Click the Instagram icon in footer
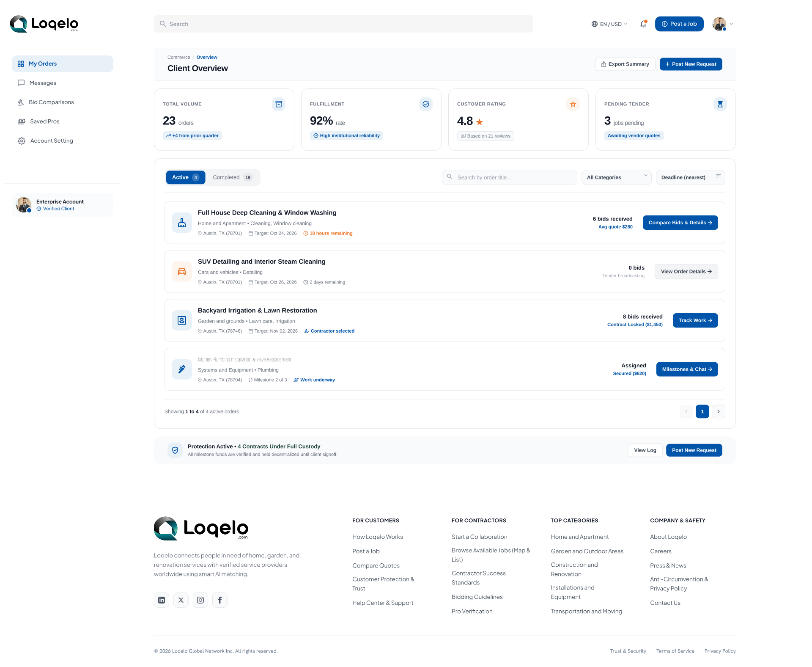812x667 pixels. click(200, 600)
